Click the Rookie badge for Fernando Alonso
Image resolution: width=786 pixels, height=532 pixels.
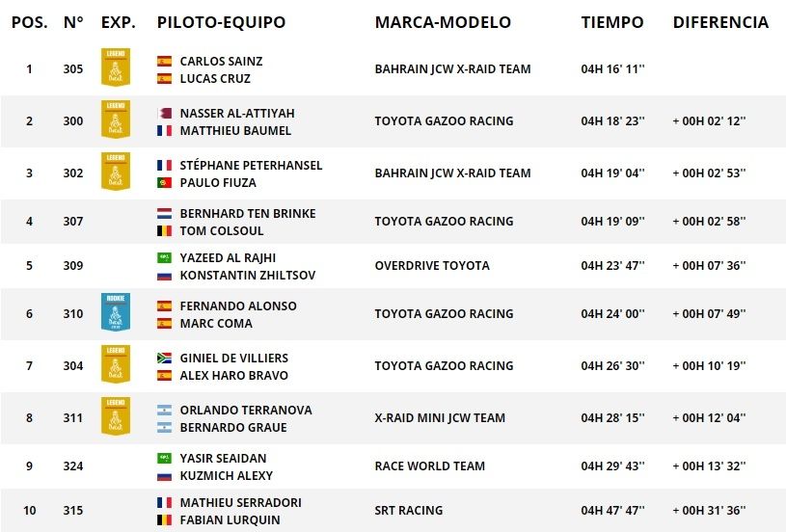point(116,313)
